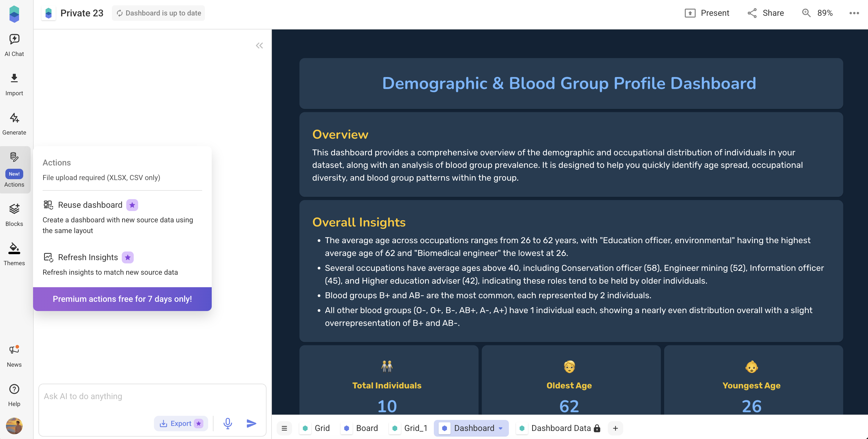Open the Blocks panel icon

point(14,209)
